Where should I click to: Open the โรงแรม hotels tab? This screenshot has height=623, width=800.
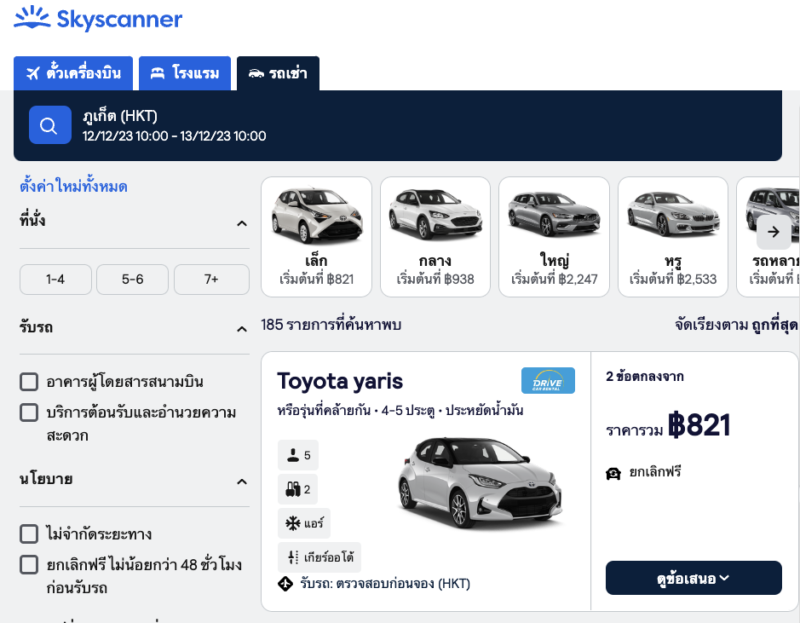[x=185, y=73]
